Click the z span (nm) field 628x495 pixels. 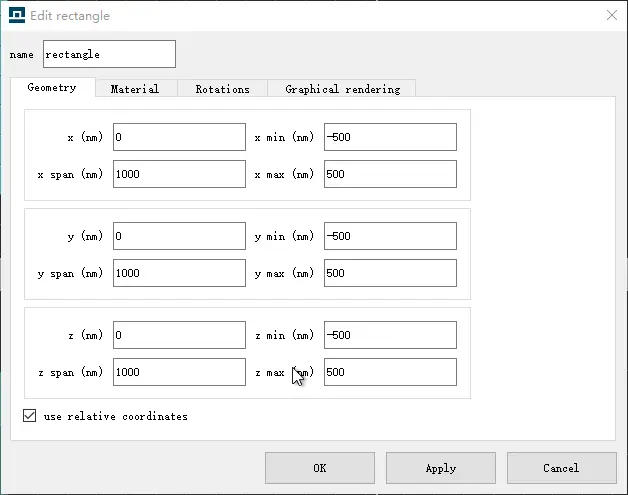click(179, 372)
